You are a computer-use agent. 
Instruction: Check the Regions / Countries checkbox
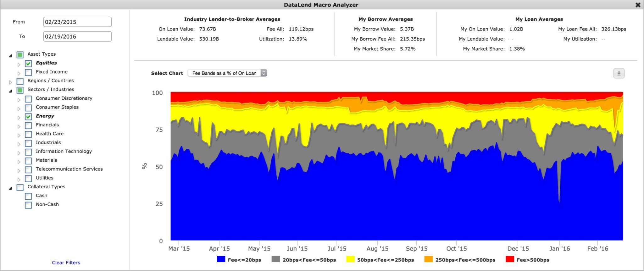20,81
